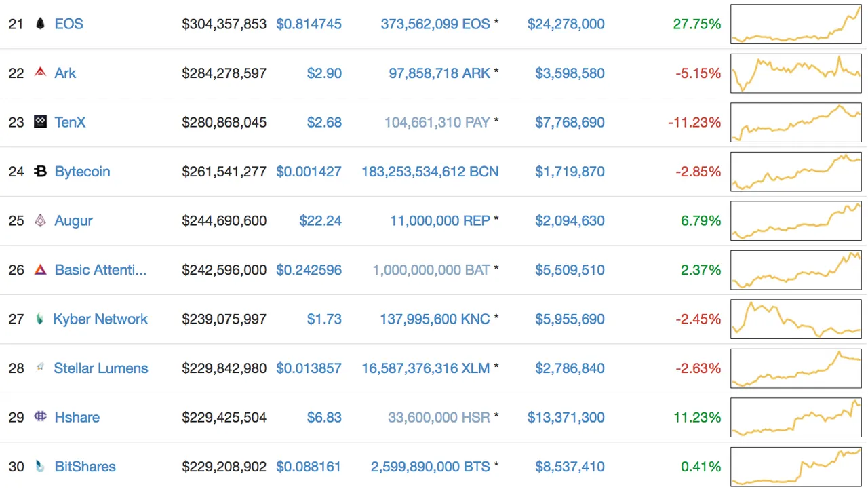Click the TenX coin logo icon

(x=40, y=122)
